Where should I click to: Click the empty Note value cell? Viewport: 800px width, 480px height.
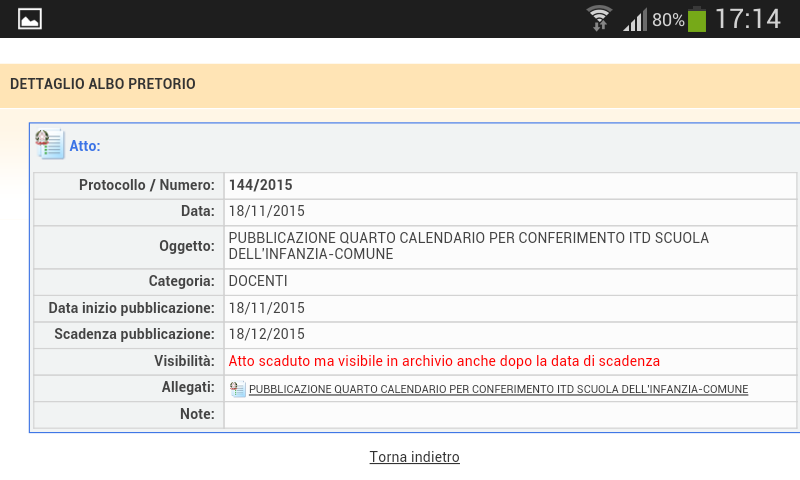pos(510,415)
